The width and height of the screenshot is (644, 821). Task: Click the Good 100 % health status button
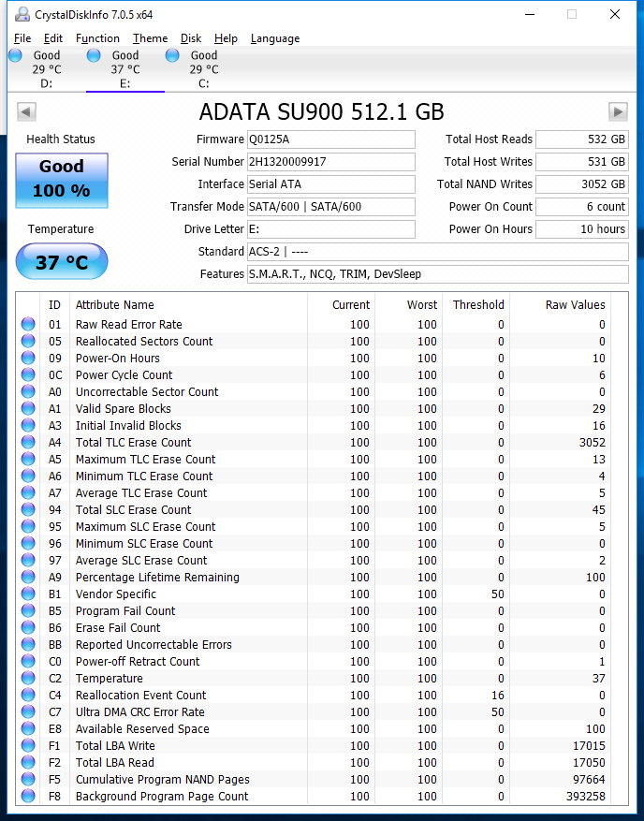pos(62,180)
